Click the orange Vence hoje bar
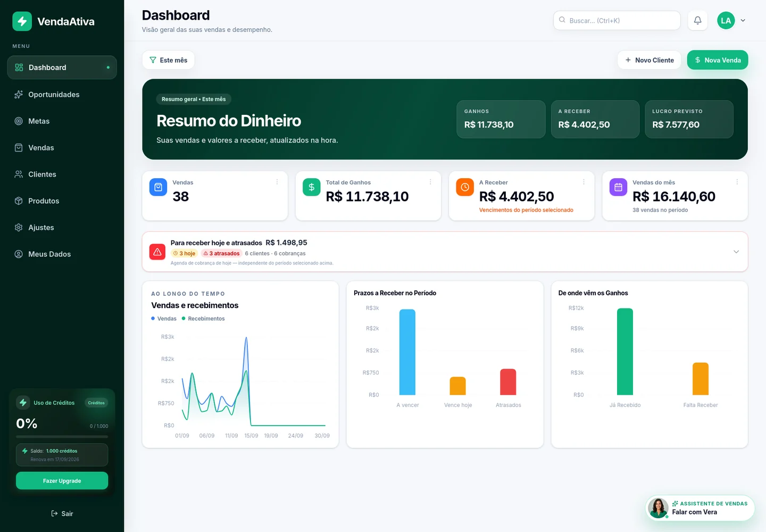 click(x=458, y=386)
